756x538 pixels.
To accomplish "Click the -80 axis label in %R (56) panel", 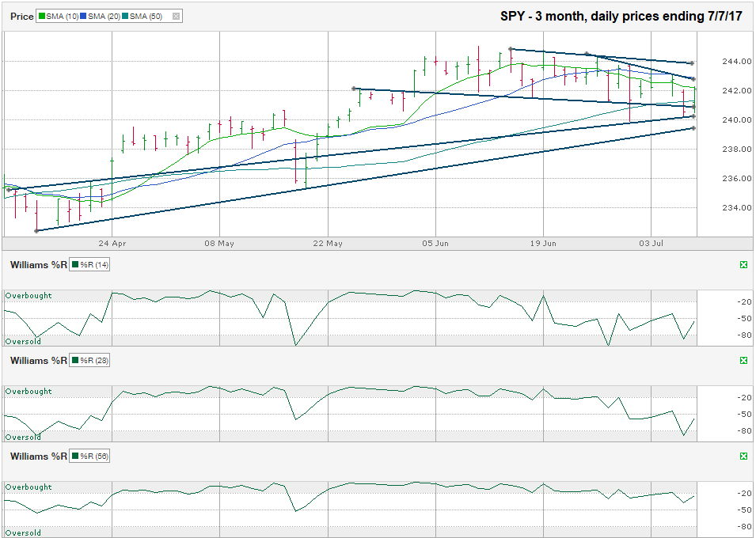I will tap(746, 526).
